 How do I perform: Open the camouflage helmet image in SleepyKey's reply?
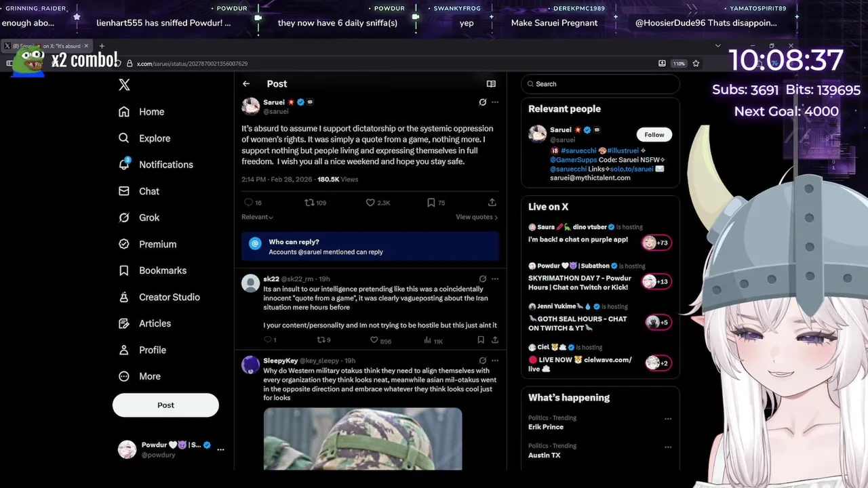coord(363,439)
